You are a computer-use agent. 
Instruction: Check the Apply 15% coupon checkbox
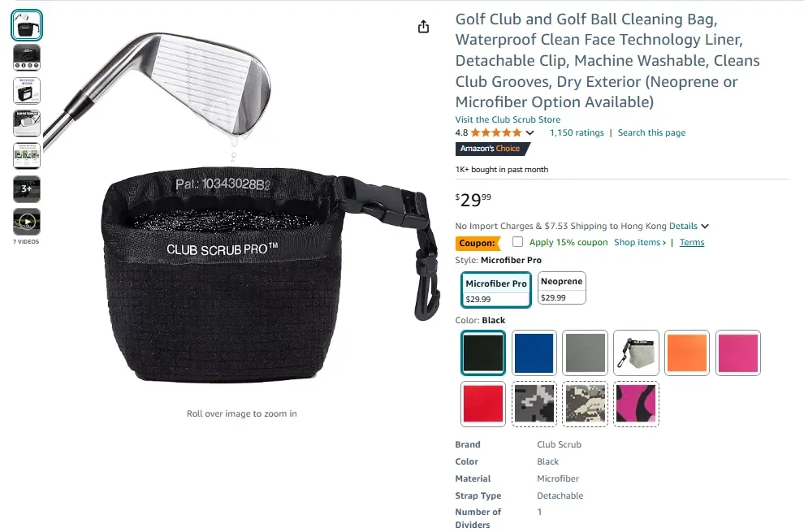pyautogui.click(x=518, y=241)
